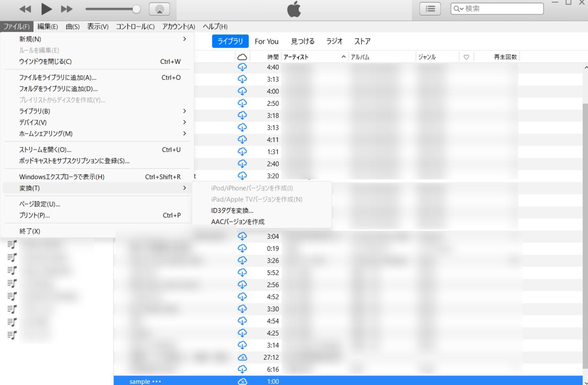The height and width of the screenshot is (385, 588).
Task: Download the 0:19 track via cloud icon
Action: 242,248
